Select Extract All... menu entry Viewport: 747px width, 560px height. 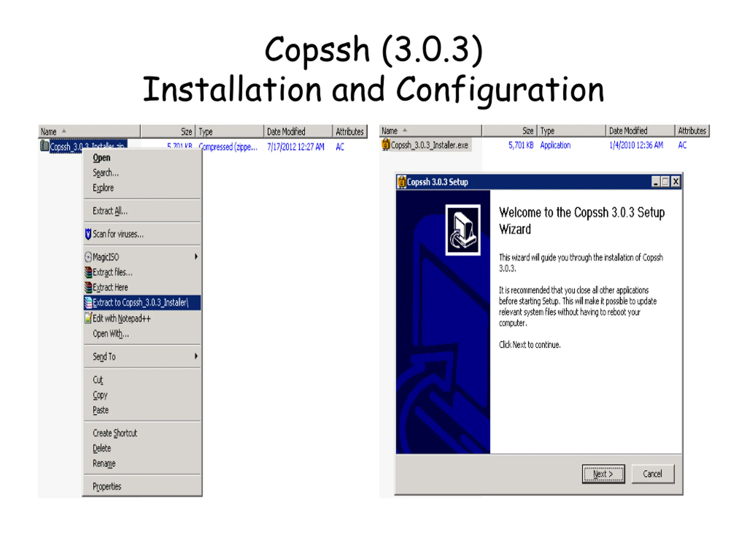tap(142, 211)
